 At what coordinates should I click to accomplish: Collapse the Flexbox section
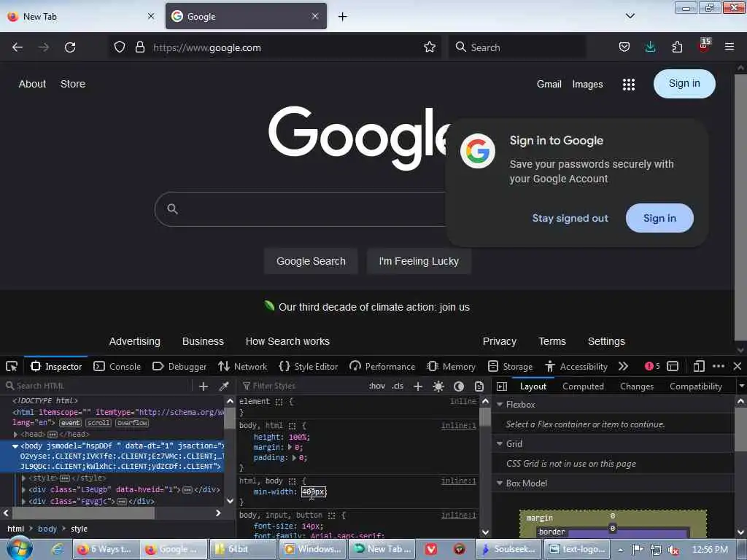click(x=500, y=404)
